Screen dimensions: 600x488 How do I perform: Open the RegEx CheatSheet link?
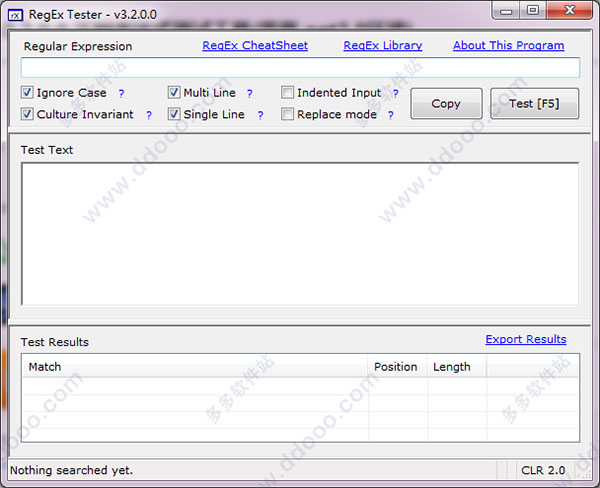255,46
